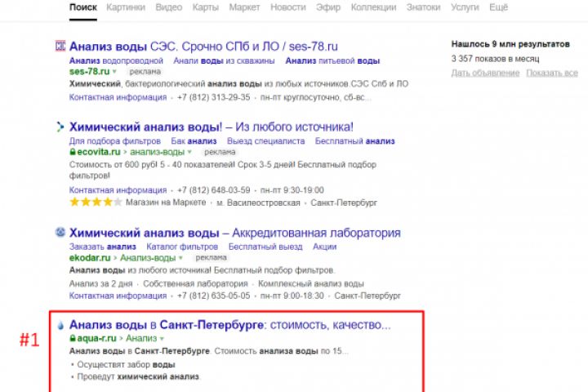
Task: Open result title Анализ воды СЭС Срочно СПб
Action: (x=203, y=47)
